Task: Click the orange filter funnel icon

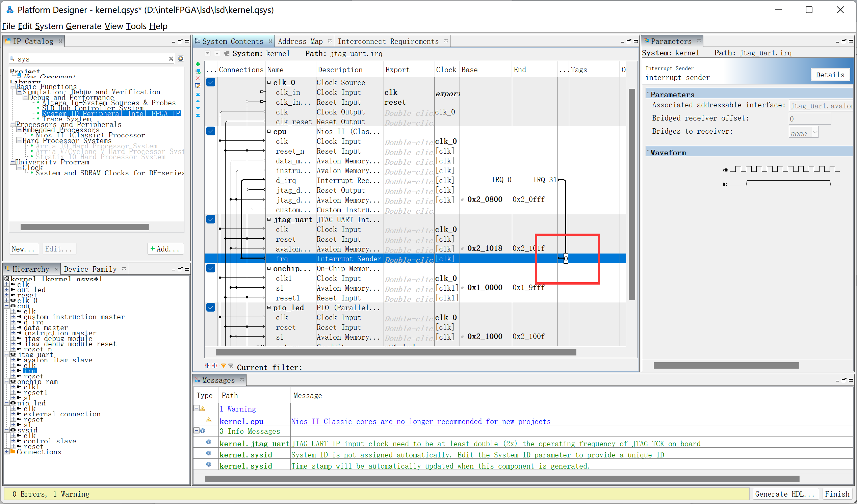Action: pos(224,366)
